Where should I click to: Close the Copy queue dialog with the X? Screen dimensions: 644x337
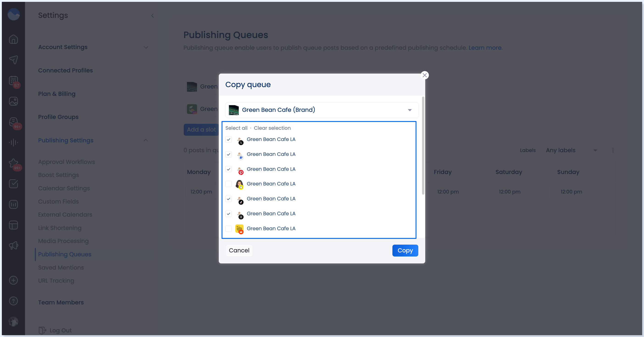click(x=425, y=75)
